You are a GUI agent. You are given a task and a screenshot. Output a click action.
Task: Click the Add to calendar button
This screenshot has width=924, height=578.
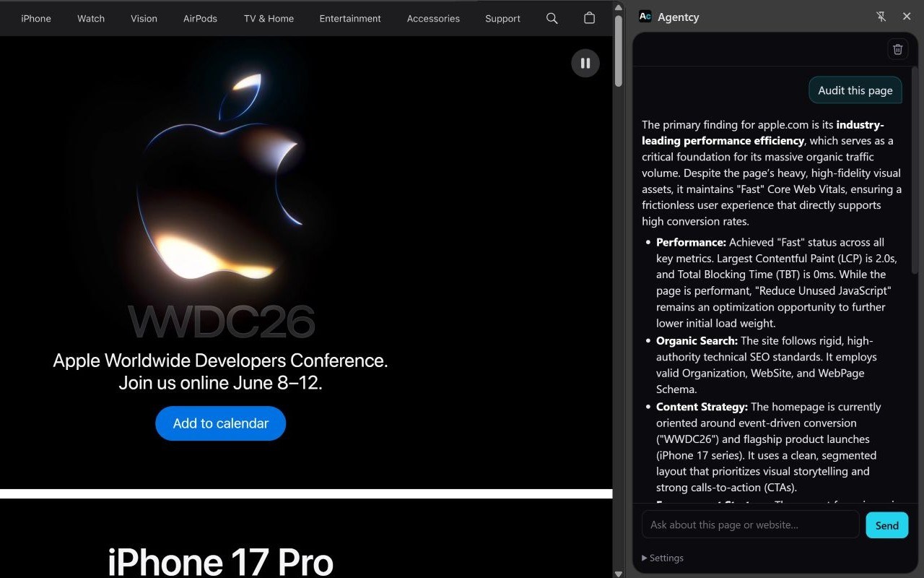coord(221,423)
